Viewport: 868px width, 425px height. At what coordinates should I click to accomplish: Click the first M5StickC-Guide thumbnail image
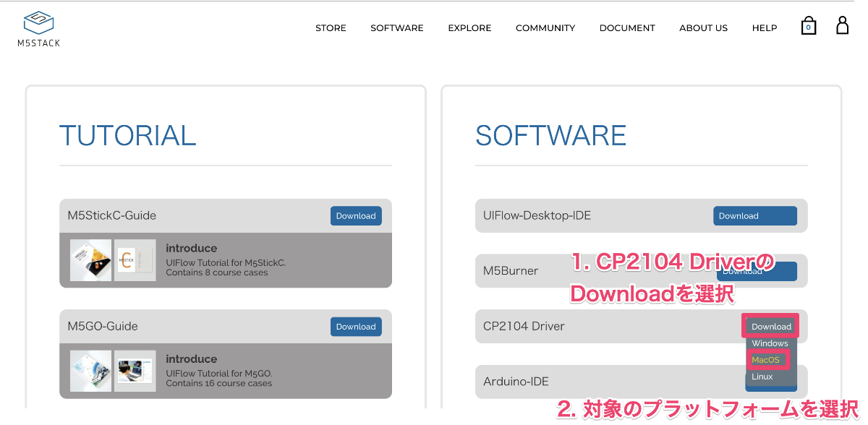pos(91,260)
